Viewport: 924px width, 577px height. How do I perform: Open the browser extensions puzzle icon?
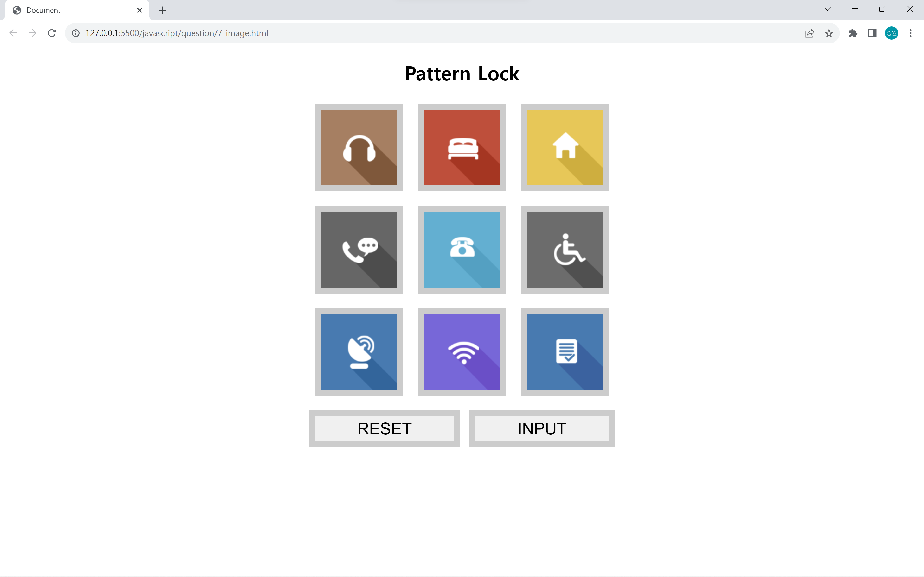pos(853,33)
